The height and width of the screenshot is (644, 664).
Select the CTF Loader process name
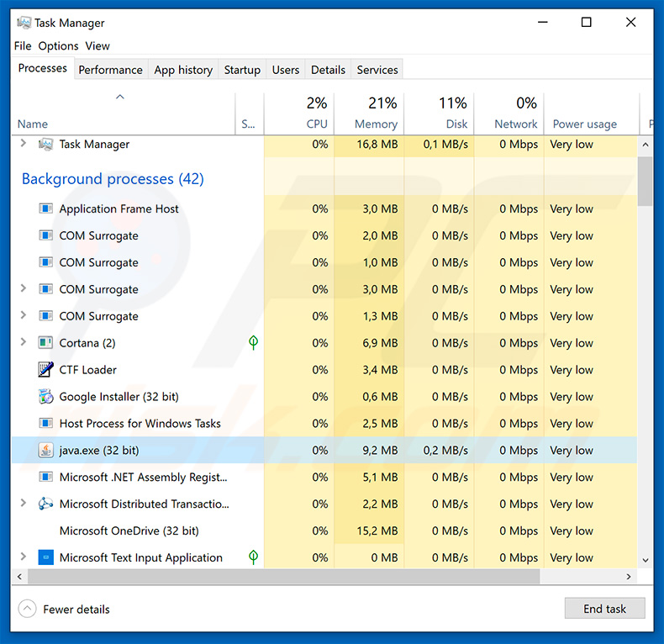(x=87, y=370)
